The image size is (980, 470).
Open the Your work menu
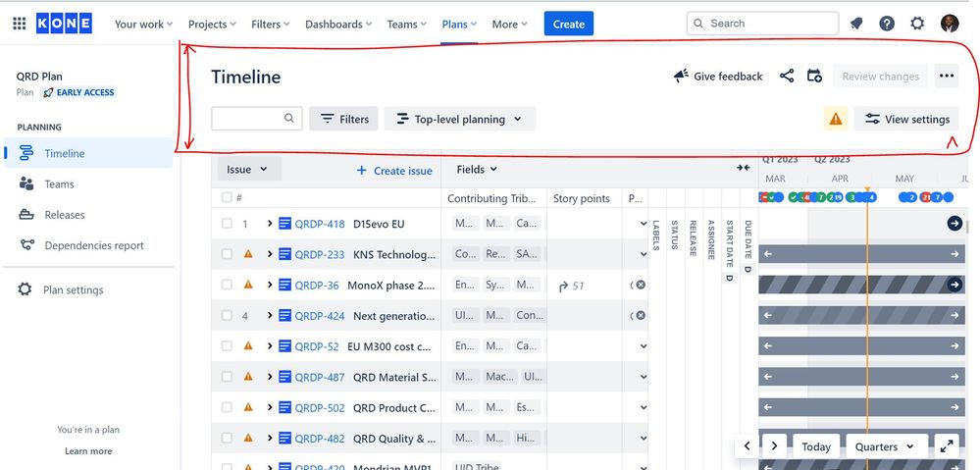point(143,24)
